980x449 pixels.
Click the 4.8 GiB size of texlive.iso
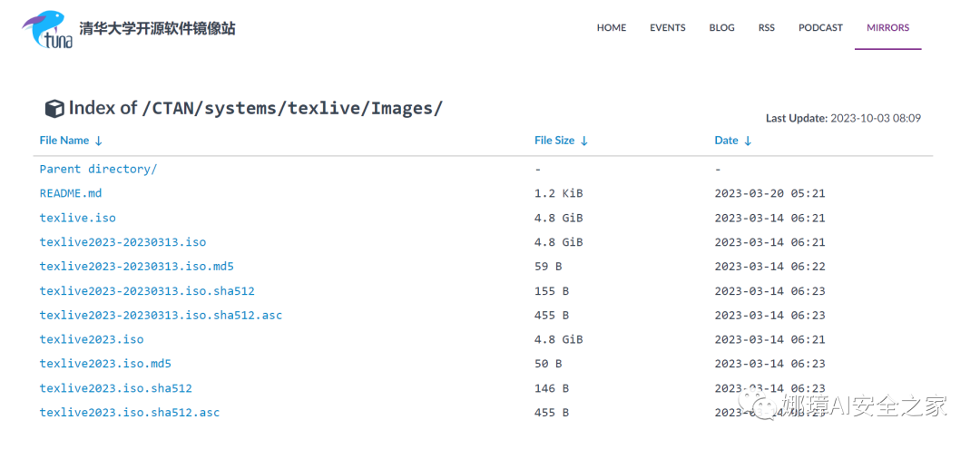559,218
